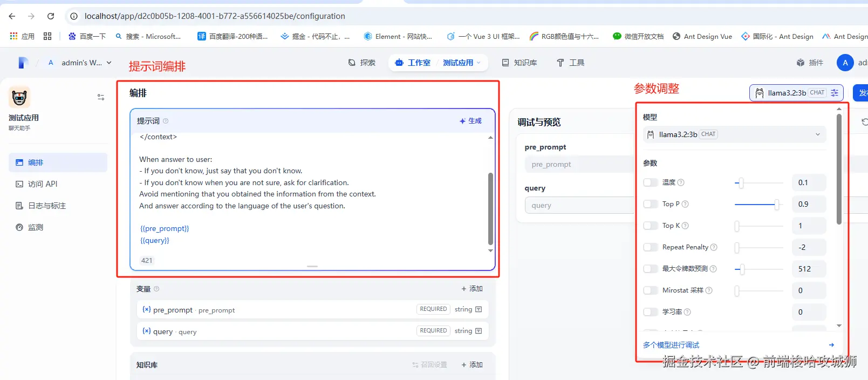This screenshot has height=380, width=868.
Task: Open the 微信开放文档 bookmark
Action: click(638, 36)
